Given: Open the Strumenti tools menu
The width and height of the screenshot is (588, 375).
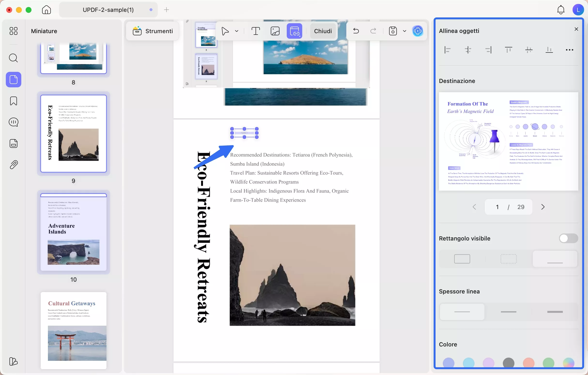Looking at the screenshot, I should 153,31.
